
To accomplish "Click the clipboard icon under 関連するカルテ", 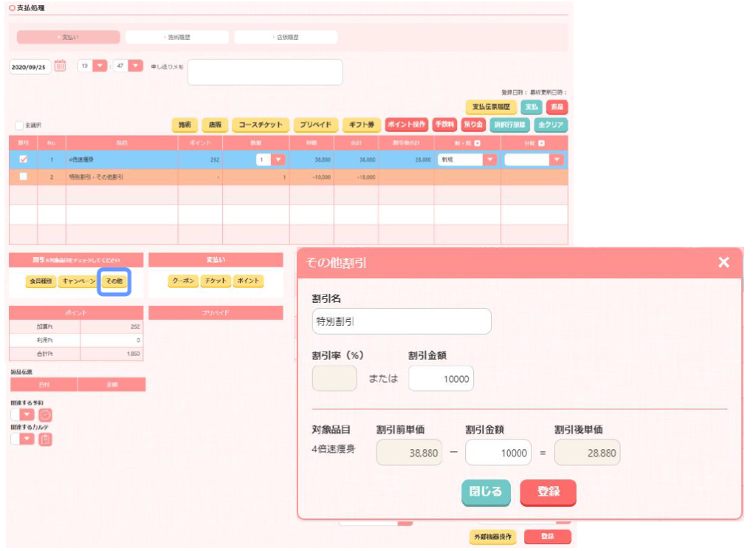I will (45, 439).
